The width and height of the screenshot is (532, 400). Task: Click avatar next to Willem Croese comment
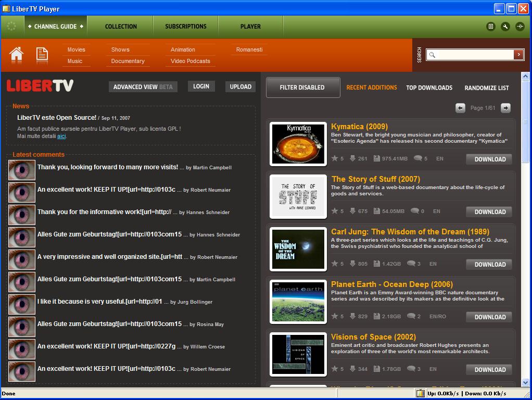point(22,349)
